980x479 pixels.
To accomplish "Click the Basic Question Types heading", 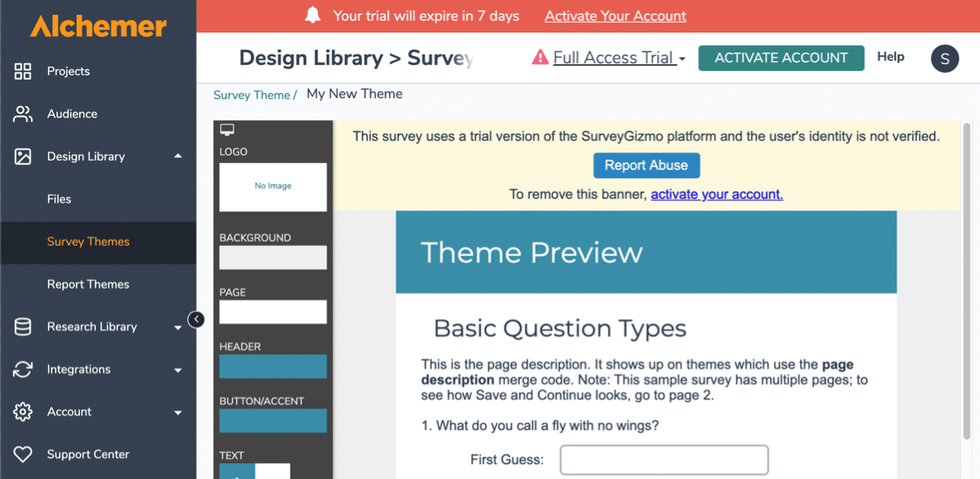I will pyautogui.click(x=560, y=328).
